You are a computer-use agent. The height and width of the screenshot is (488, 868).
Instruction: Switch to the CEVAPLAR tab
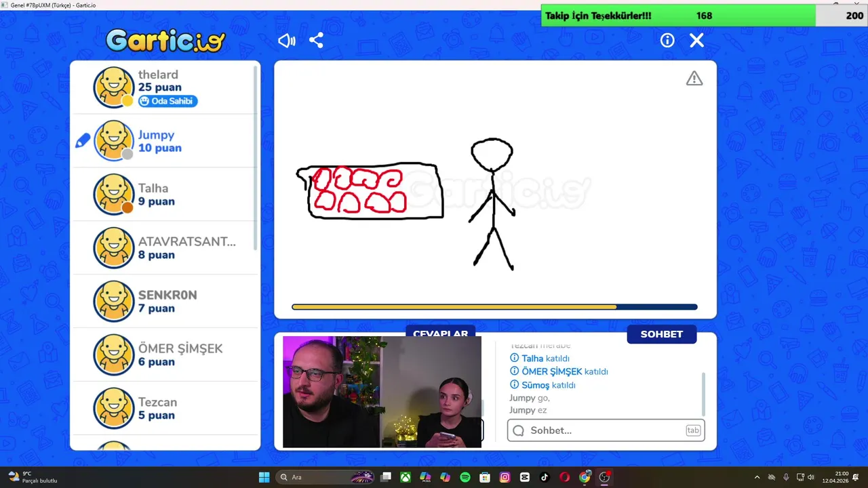pos(440,333)
